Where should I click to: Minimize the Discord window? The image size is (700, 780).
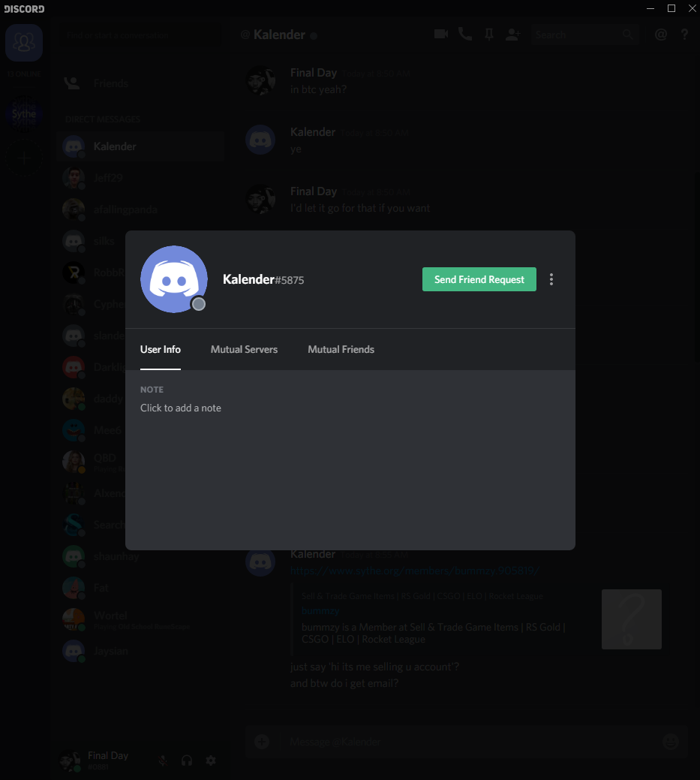pyautogui.click(x=650, y=8)
